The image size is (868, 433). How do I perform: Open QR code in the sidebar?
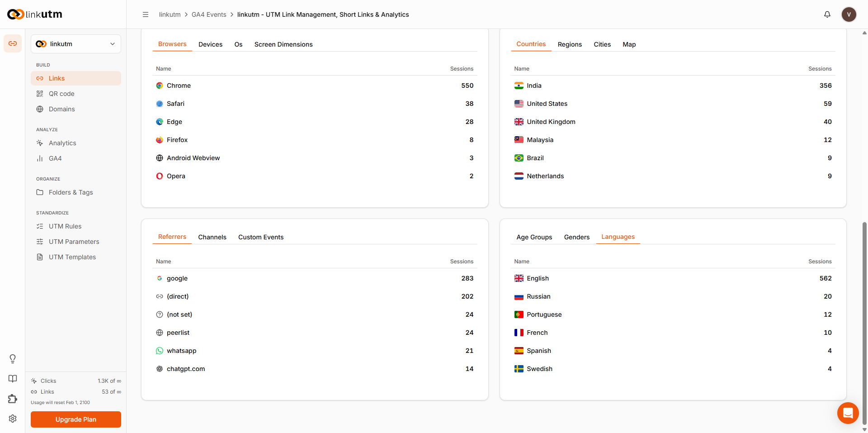click(x=76, y=94)
